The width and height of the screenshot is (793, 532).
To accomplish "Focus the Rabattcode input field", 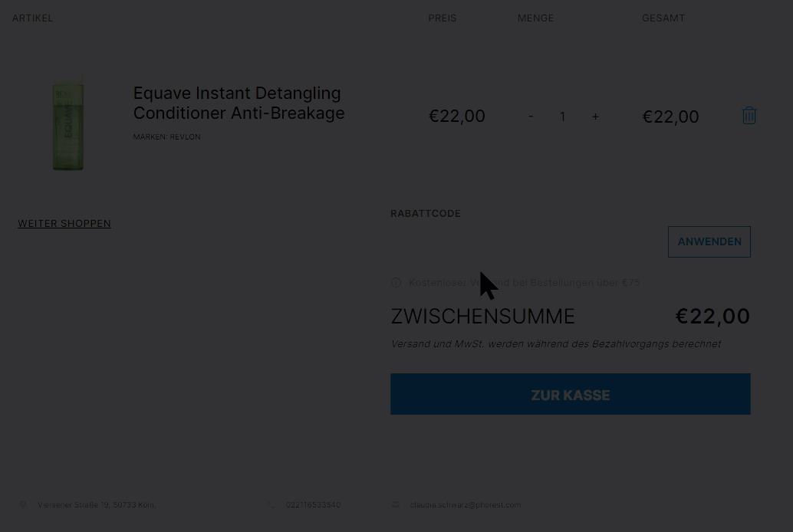I will coord(526,241).
